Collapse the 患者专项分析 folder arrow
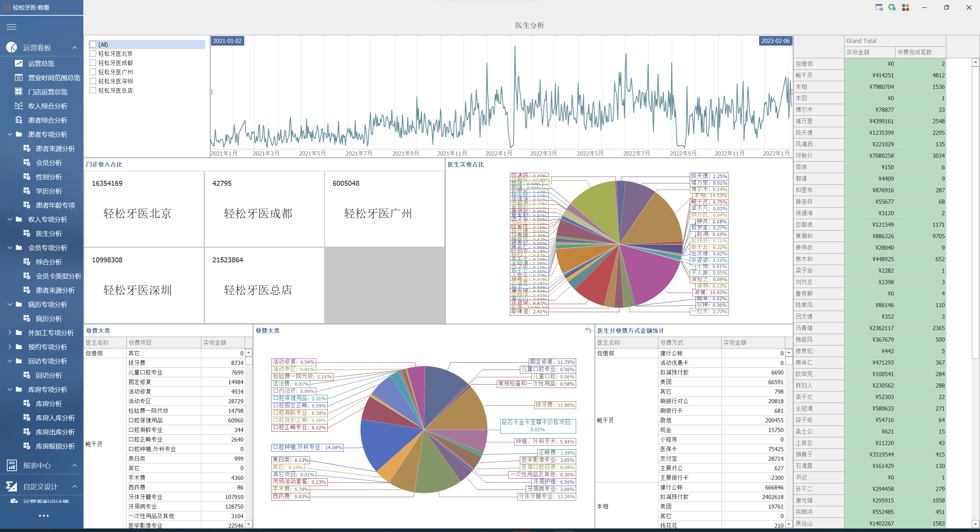Screen dimensions: 980x532 click(10, 134)
